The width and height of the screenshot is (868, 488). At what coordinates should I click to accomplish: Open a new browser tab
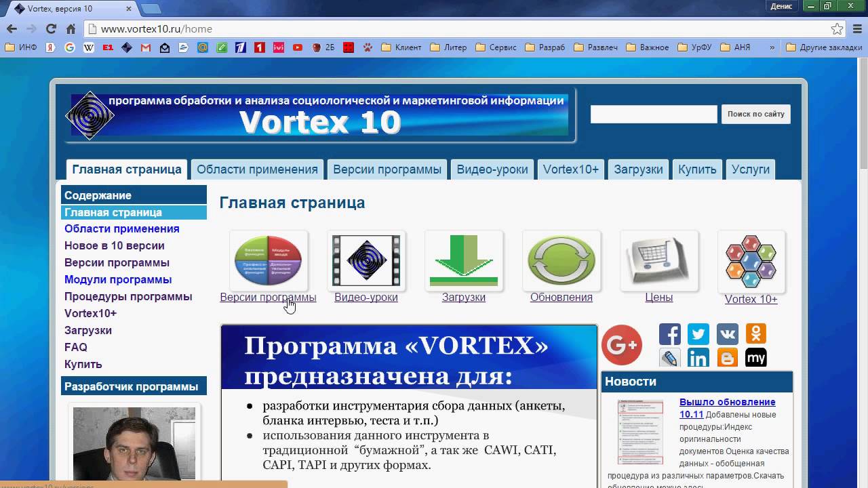click(151, 9)
